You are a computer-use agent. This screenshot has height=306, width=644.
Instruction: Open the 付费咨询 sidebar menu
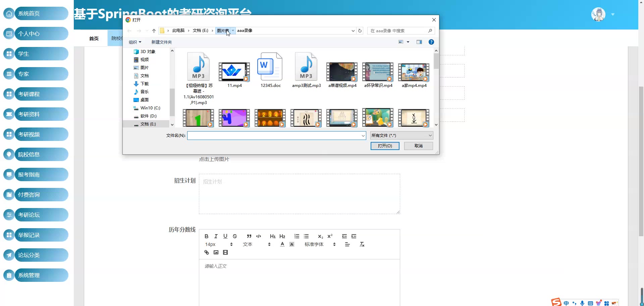[41, 195]
